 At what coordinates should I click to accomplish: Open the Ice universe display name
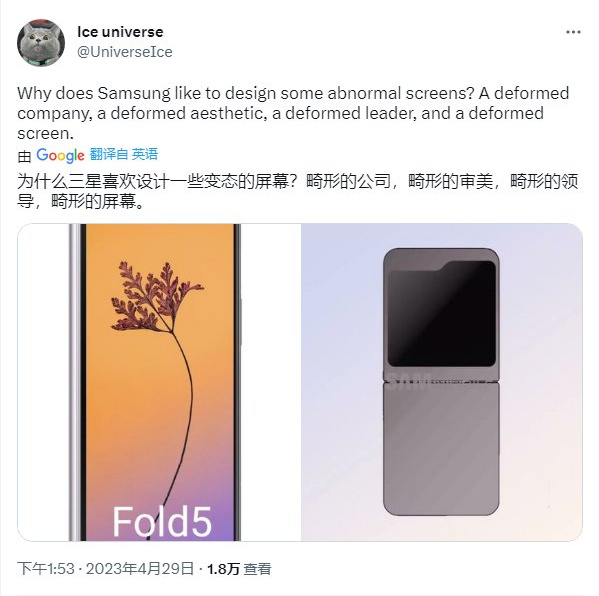[x=120, y=32]
